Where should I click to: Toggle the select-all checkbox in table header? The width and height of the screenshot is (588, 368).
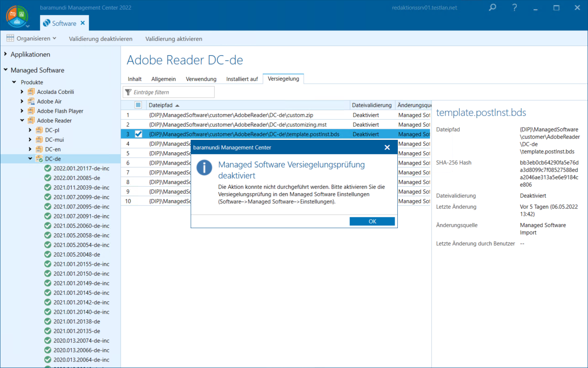pos(138,105)
